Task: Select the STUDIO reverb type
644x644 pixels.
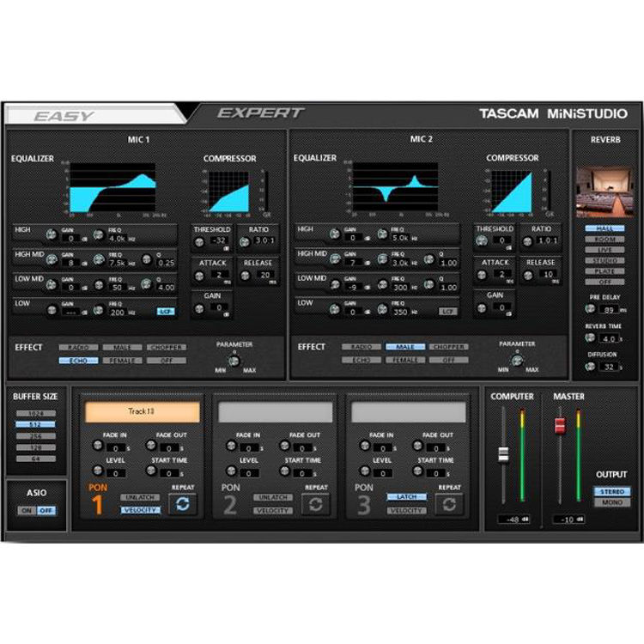Action: [x=605, y=260]
